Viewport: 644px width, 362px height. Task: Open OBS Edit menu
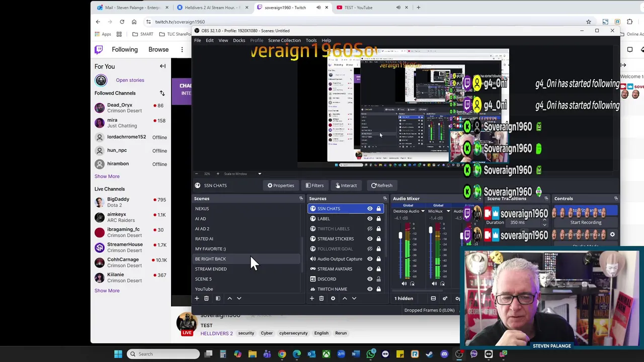coord(209,40)
